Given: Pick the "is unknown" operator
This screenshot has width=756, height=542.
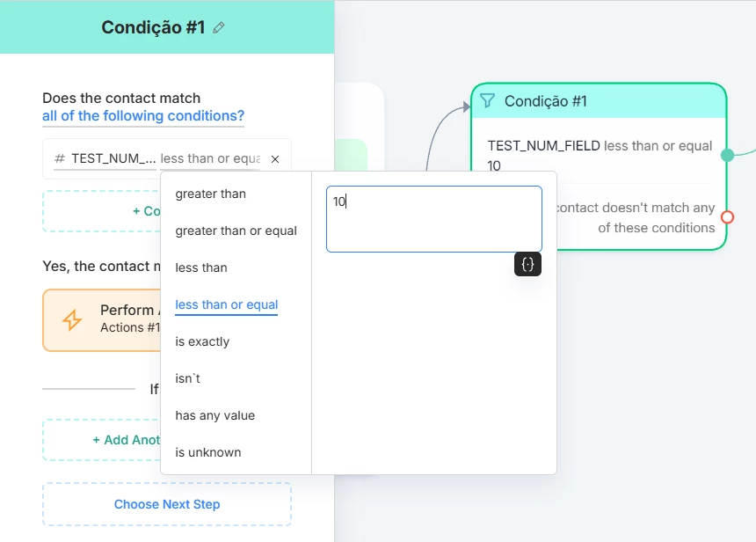Looking at the screenshot, I should [208, 452].
